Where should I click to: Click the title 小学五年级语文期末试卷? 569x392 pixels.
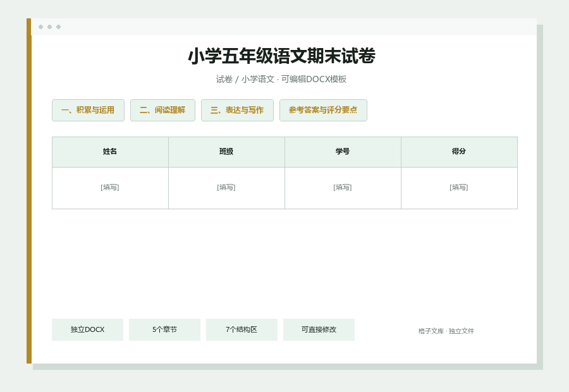point(281,56)
